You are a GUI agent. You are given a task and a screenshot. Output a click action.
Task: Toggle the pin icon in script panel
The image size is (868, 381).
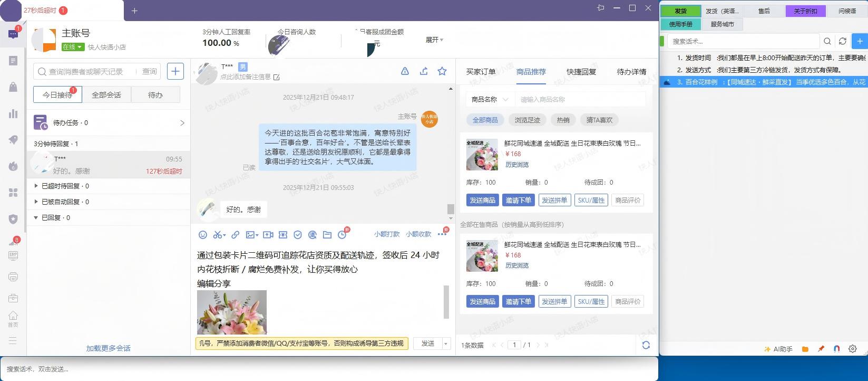pos(821,349)
